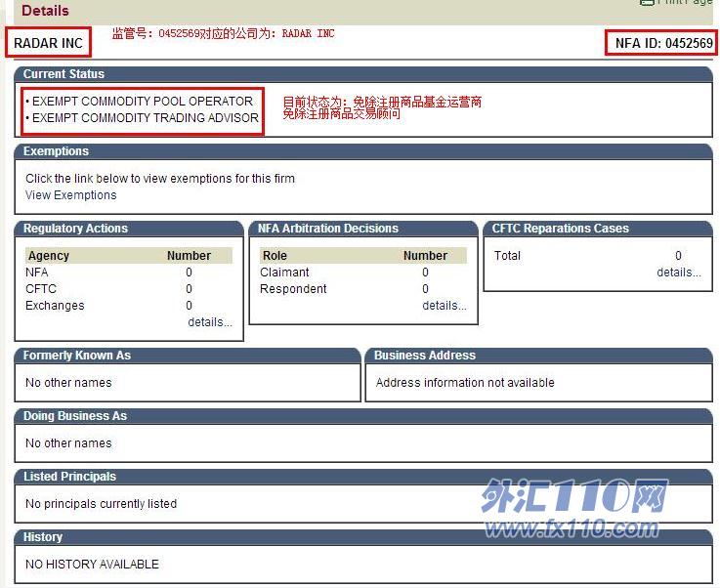Select the RADAR INC firm name
The image size is (720, 588).
tap(48, 43)
